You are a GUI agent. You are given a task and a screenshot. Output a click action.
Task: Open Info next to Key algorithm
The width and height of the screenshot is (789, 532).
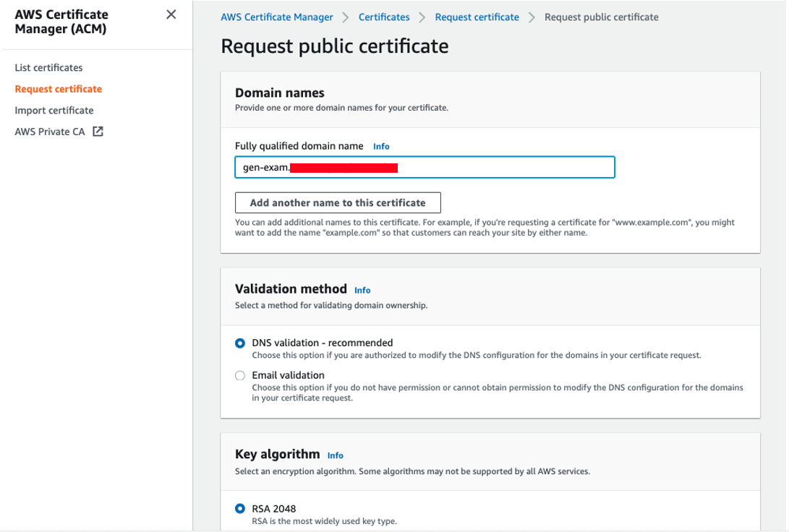click(x=335, y=455)
